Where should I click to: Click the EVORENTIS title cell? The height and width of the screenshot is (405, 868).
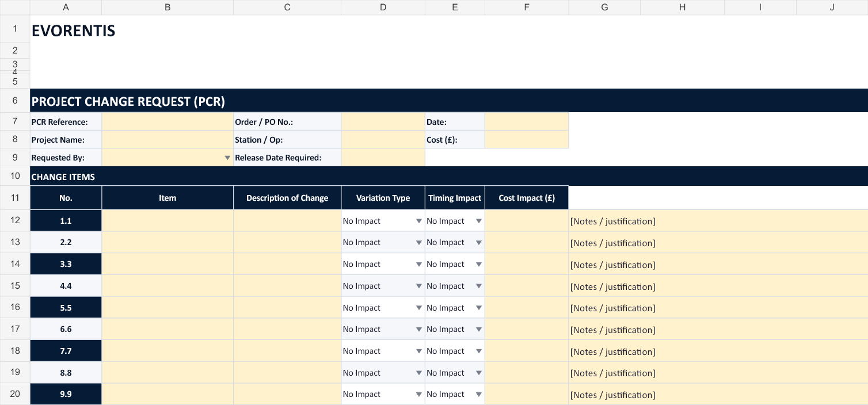coord(74,31)
